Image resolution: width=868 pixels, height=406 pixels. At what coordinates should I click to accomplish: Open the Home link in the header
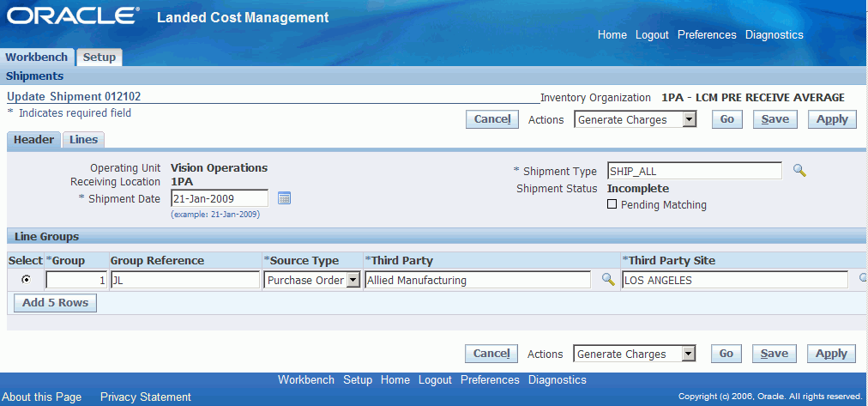tap(612, 35)
